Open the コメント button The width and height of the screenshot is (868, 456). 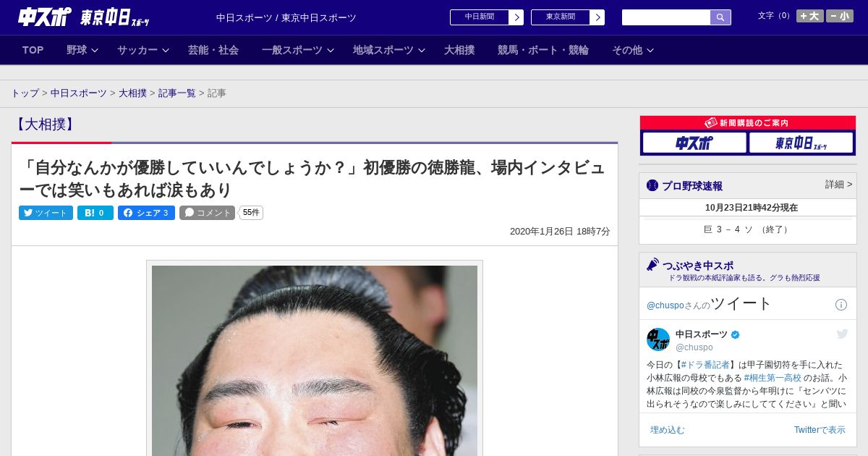click(208, 213)
